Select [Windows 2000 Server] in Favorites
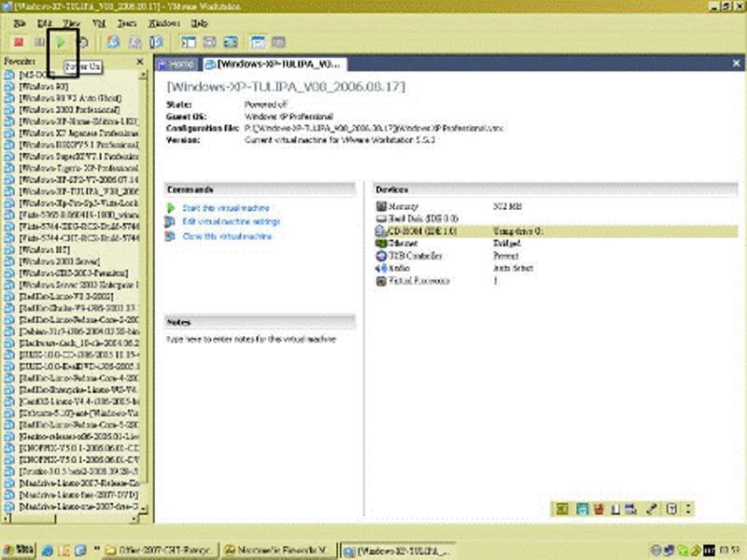Screen dimensions: 747x560 tap(59, 261)
